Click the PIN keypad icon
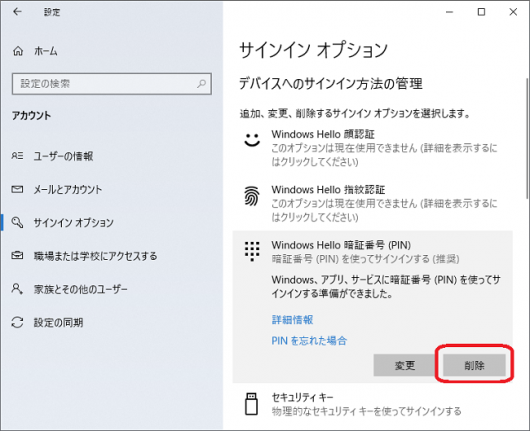Image resolution: width=530 pixels, height=431 pixels. (252, 252)
